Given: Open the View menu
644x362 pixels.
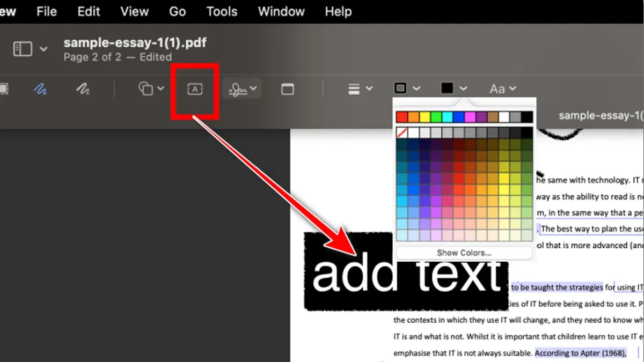Looking at the screenshot, I should click(x=134, y=12).
